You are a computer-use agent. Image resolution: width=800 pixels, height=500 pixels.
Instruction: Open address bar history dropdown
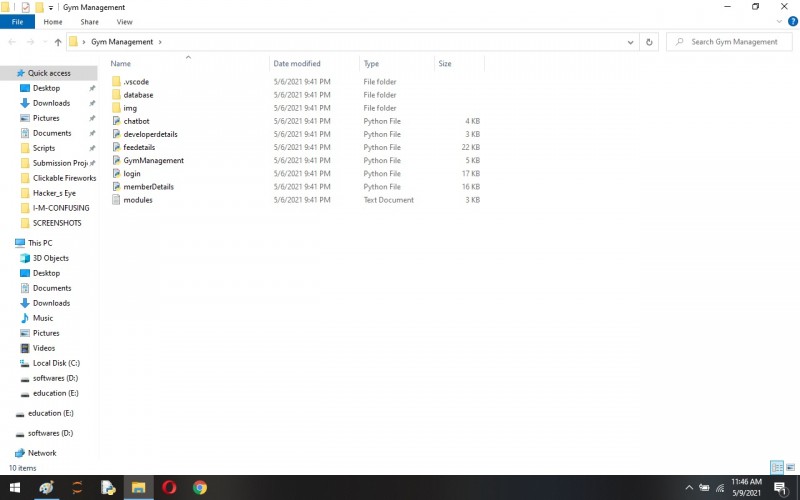pos(631,42)
